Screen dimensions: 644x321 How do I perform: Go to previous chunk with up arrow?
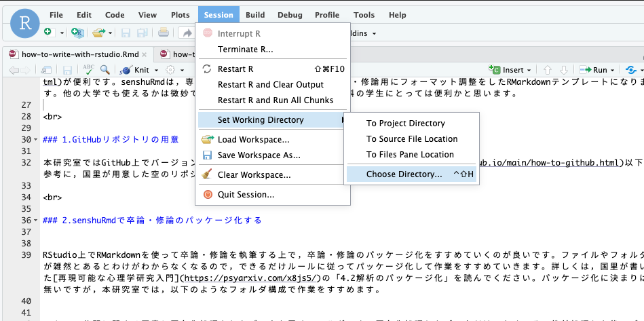point(547,69)
